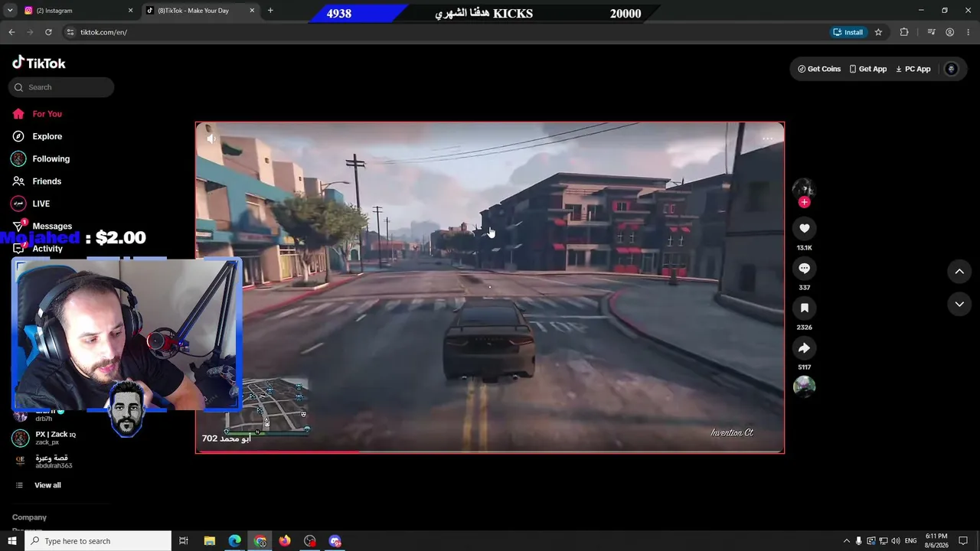This screenshot has height=551, width=980.
Task: Go to the previous video with the up chevron
Action: click(x=959, y=271)
